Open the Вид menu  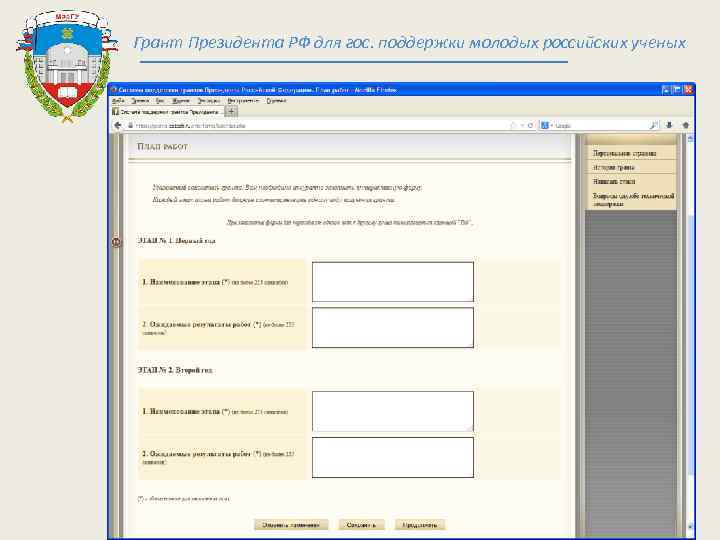coord(160,101)
